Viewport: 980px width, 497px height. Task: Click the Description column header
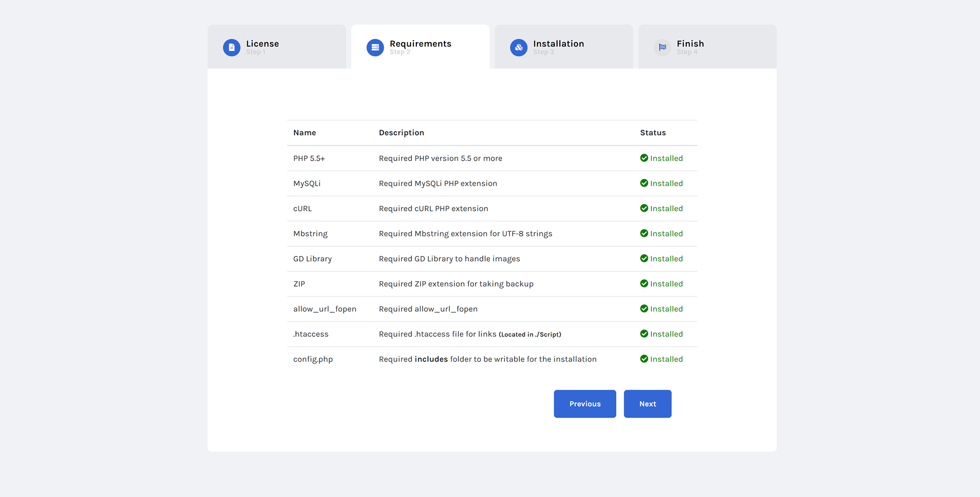click(401, 133)
